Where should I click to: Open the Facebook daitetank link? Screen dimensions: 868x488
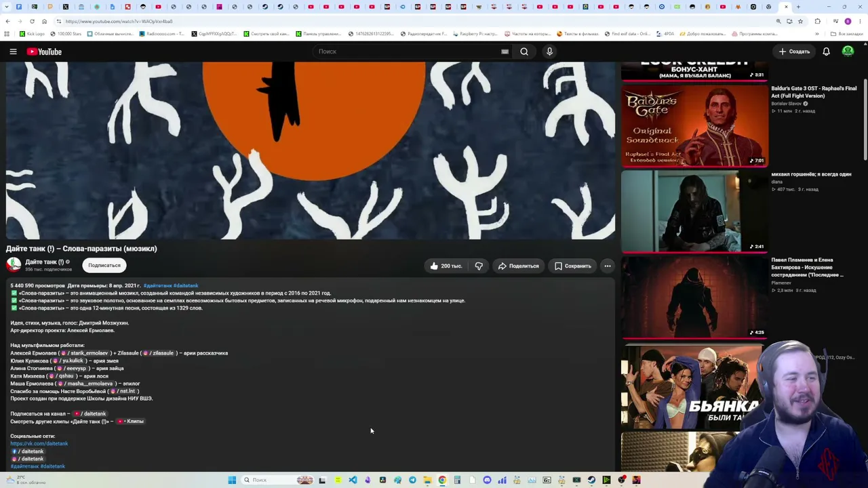[x=28, y=451]
